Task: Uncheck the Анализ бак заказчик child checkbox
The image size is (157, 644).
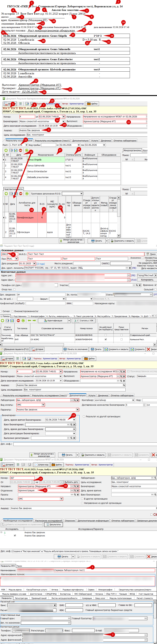Action: (15, 536)
